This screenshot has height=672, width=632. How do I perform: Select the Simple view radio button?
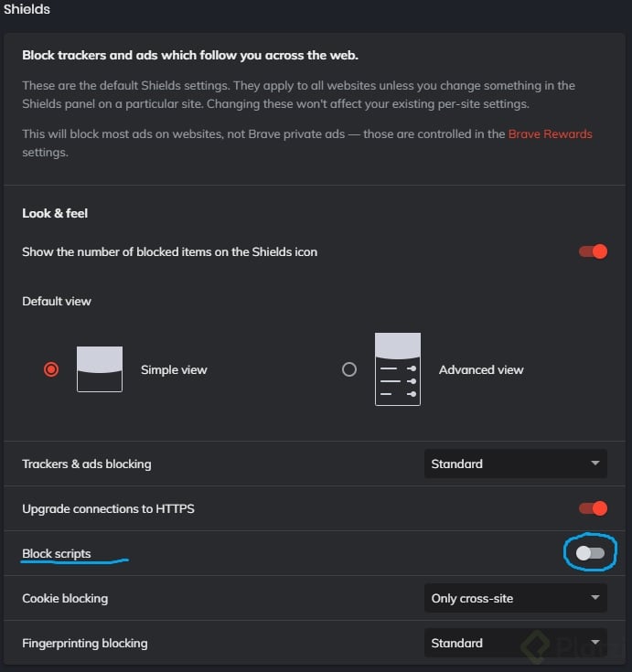pyautogui.click(x=51, y=369)
